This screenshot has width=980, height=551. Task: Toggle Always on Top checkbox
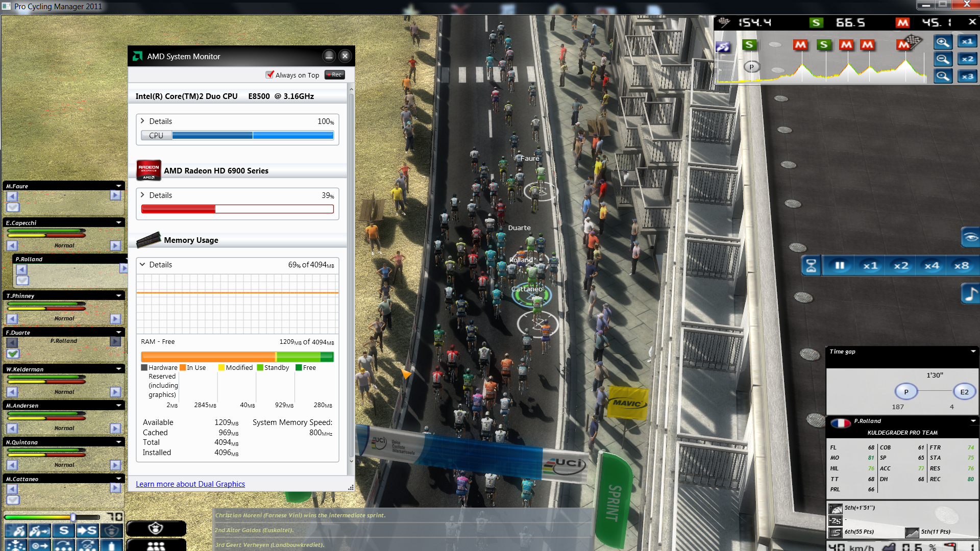coord(269,74)
